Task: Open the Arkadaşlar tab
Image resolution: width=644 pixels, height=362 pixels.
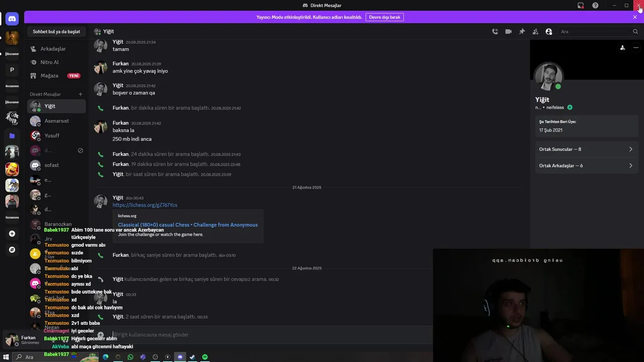Action: coord(56,49)
